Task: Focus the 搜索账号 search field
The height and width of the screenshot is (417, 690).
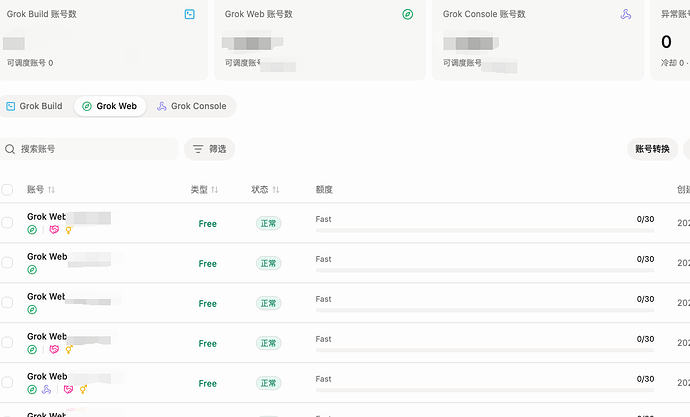Action: click(89, 149)
